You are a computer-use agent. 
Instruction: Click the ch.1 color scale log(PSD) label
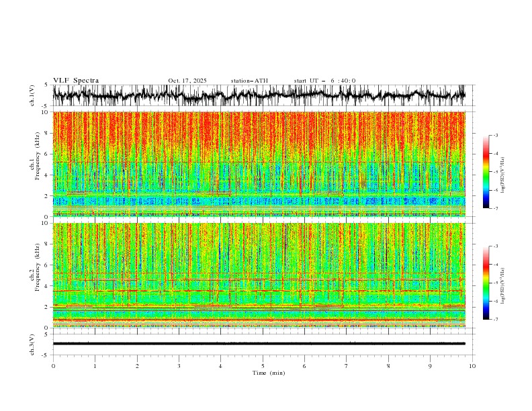point(503,175)
